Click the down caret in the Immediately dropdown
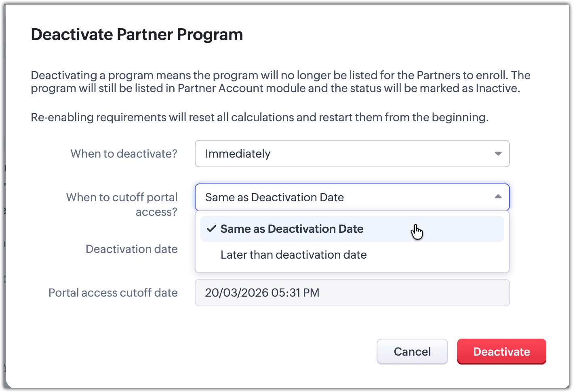The image size is (573, 392). pyautogui.click(x=498, y=154)
